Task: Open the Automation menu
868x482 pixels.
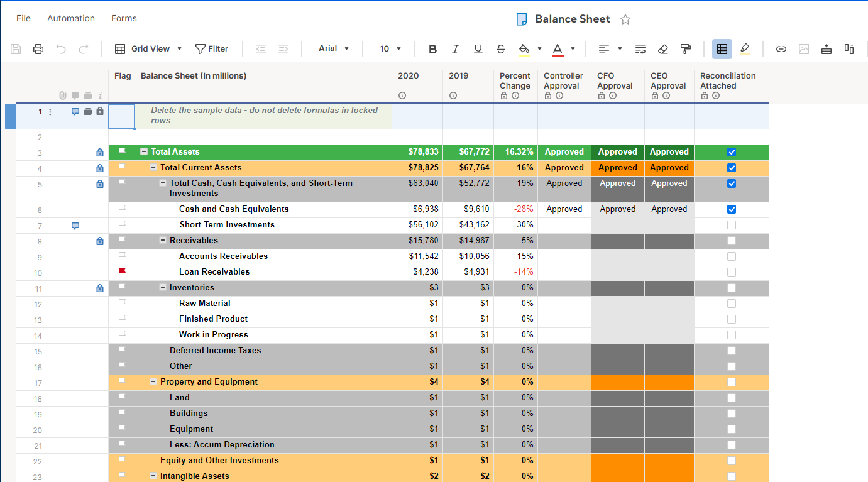Action: point(71,18)
